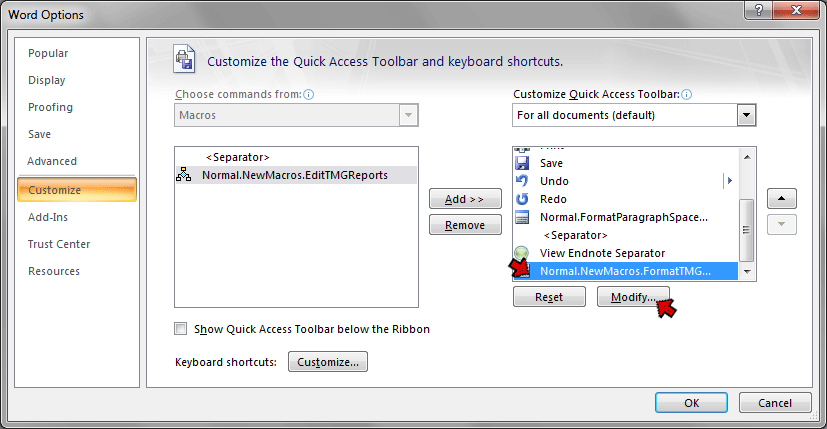Select the Customize category

coord(77,190)
